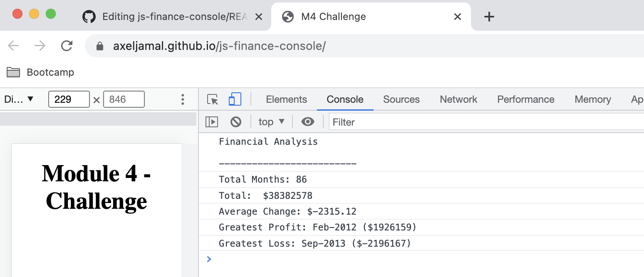
Task: Click the site security padlock
Action: coord(100,46)
